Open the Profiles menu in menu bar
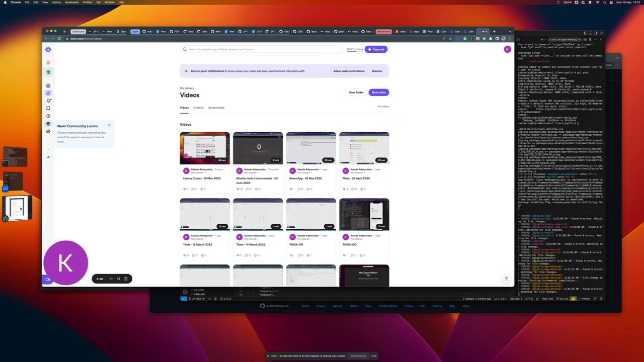This screenshot has height=362, width=644. [x=88, y=2]
